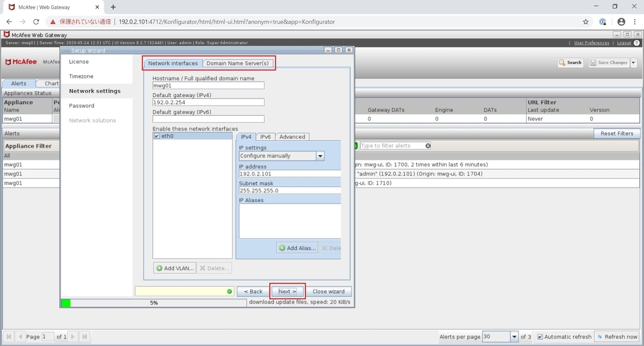Click the browser address bar URL
This screenshot has height=346, width=644.
tap(226, 22)
